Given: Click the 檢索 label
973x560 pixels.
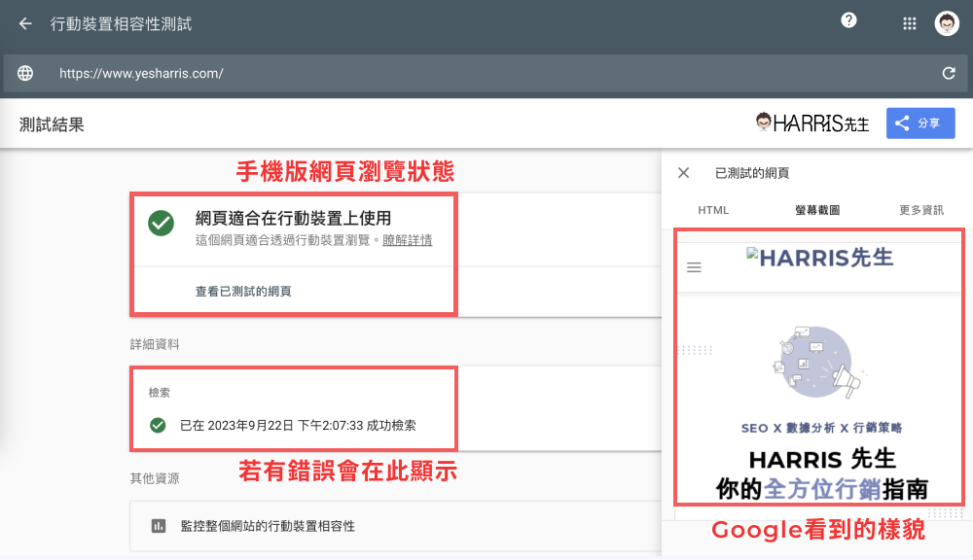Looking at the screenshot, I should click(x=159, y=392).
